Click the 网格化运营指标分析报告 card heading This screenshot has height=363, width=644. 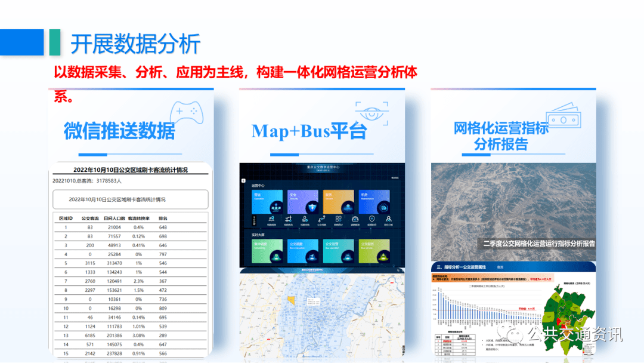501,136
